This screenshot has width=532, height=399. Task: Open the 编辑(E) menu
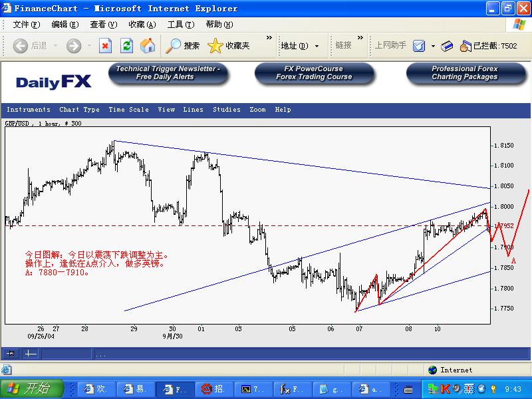pos(65,25)
